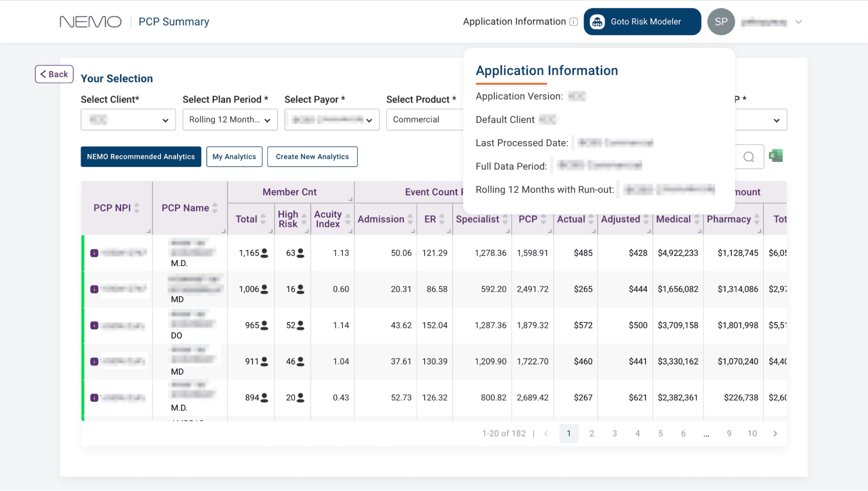The height and width of the screenshot is (491, 868).
Task: Expand the user profile menu chevron
Action: pos(798,22)
